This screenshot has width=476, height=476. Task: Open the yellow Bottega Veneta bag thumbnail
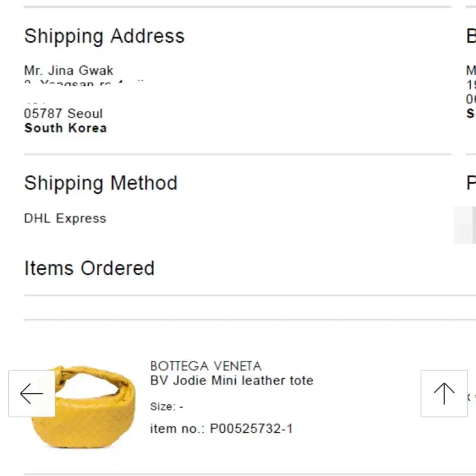tap(83, 407)
